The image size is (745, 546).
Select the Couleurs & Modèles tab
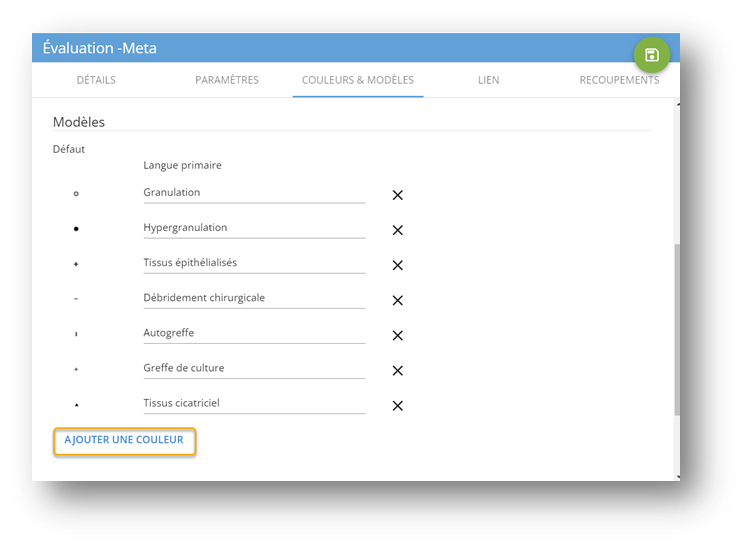tap(358, 80)
